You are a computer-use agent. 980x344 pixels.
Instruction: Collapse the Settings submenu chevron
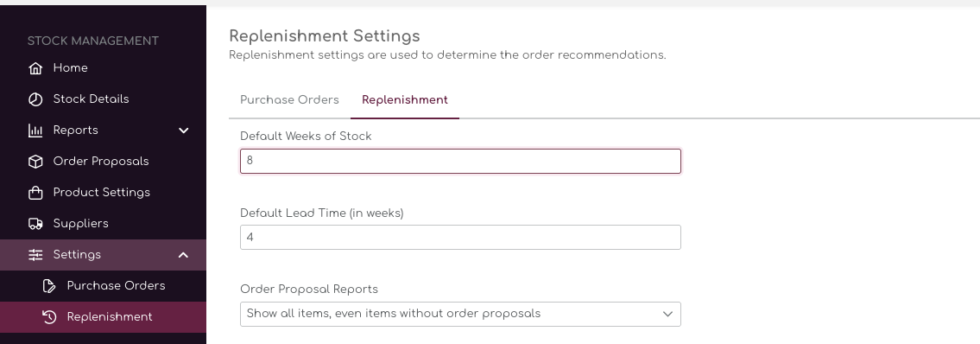(183, 255)
